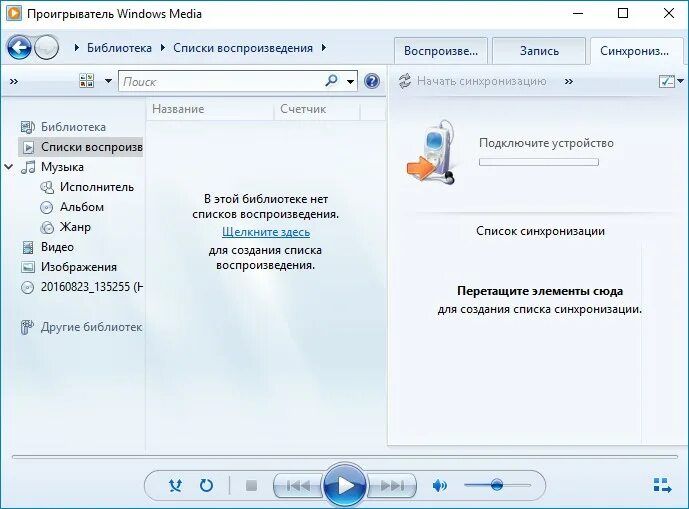The image size is (689, 509).
Task: Click the picture icon beside Изображения
Action: [28, 267]
